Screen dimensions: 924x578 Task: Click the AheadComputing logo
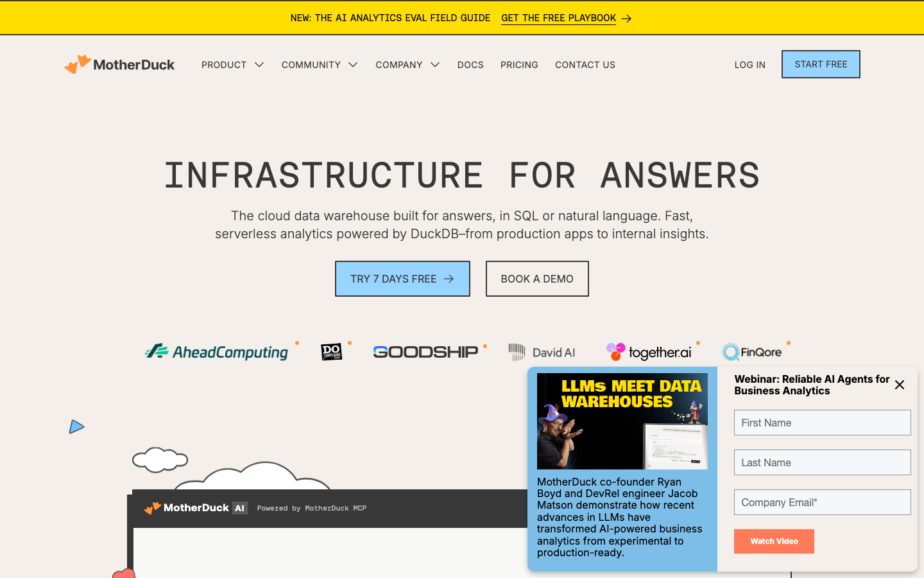(x=217, y=352)
